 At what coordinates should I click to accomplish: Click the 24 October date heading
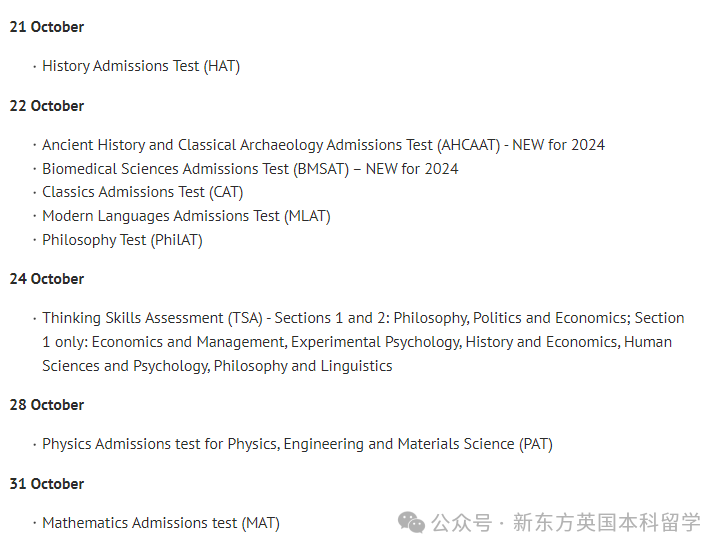click(x=47, y=279)
